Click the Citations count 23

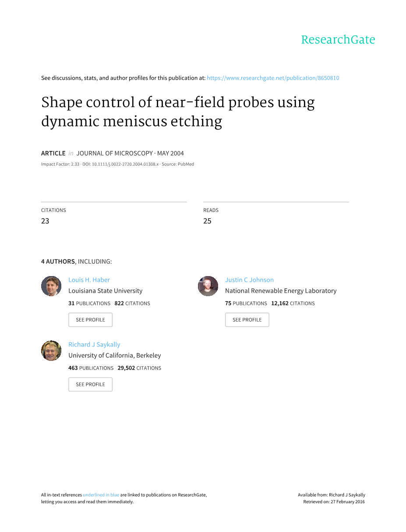(45, 221)
